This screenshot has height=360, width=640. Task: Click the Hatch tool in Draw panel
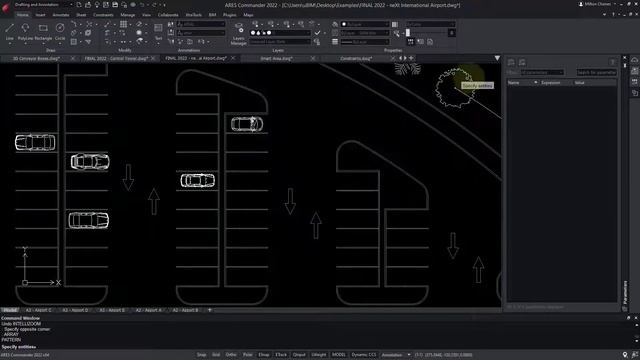click(73, 42)
